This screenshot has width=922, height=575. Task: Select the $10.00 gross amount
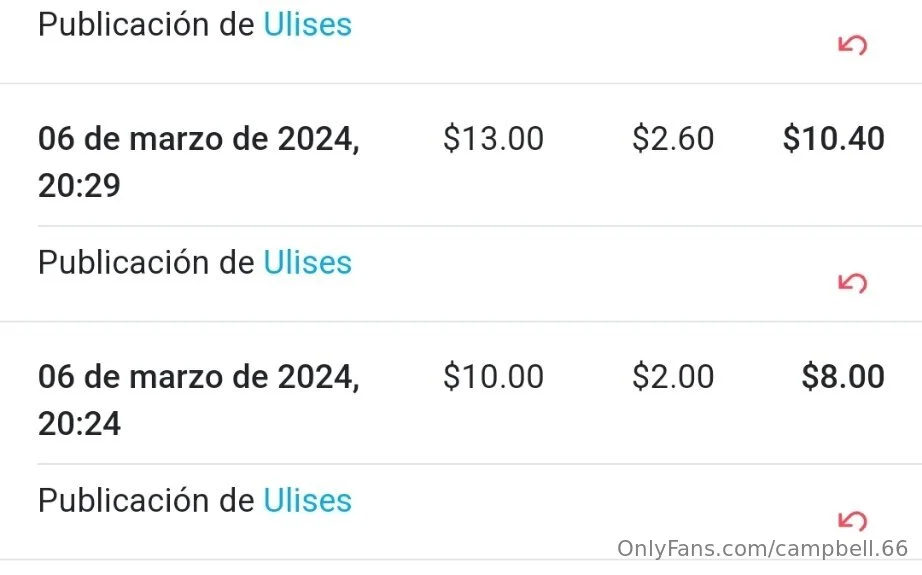click(x=493, y=377)
